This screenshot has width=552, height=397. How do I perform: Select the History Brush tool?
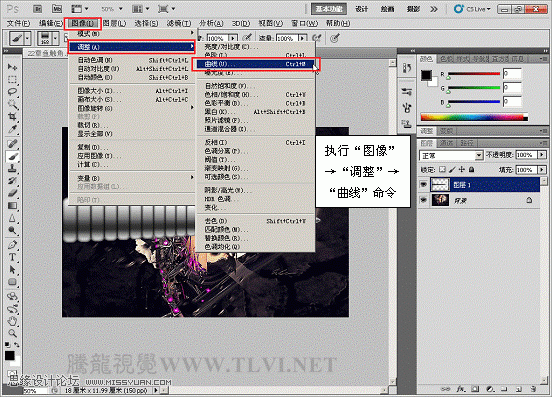[12, 181]
